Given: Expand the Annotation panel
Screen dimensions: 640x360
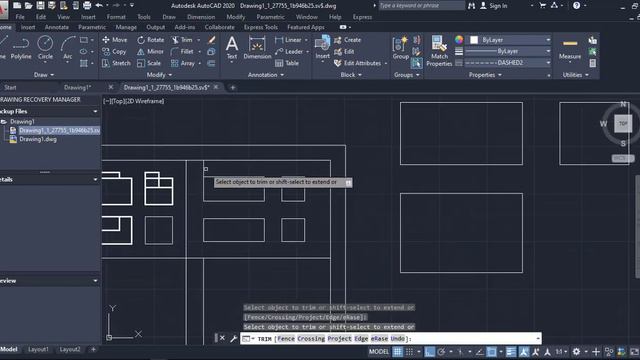Looking at the screenshot, I should point(266,75).
